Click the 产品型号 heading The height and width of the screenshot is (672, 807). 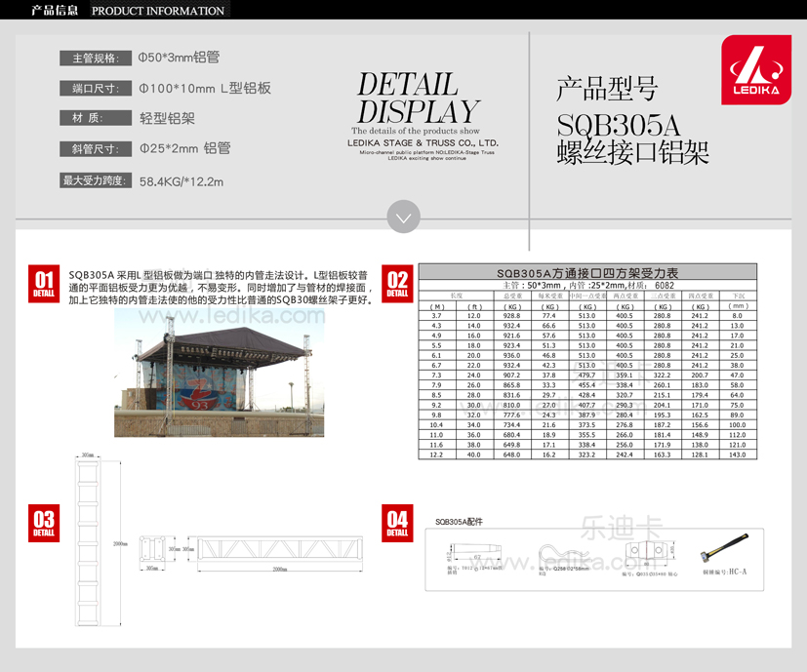coord(607,88)
